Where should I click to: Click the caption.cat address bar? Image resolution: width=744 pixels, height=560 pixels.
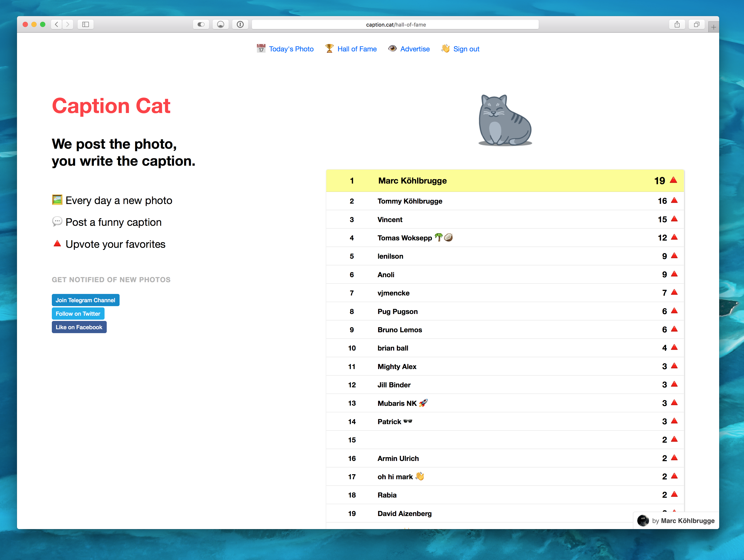click(x=395, y=25)
